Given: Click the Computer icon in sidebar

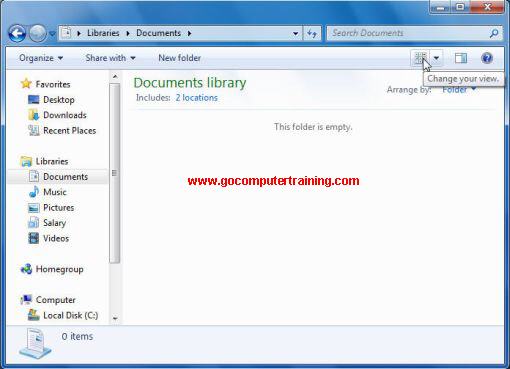Looking at the screenshot, I should (26, 300).
